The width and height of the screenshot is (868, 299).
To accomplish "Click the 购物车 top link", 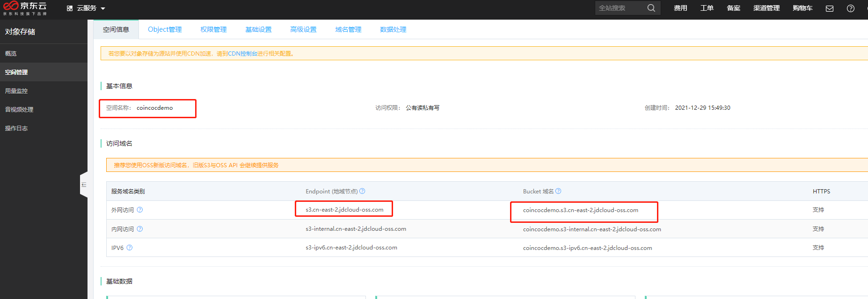I will 802,8.
